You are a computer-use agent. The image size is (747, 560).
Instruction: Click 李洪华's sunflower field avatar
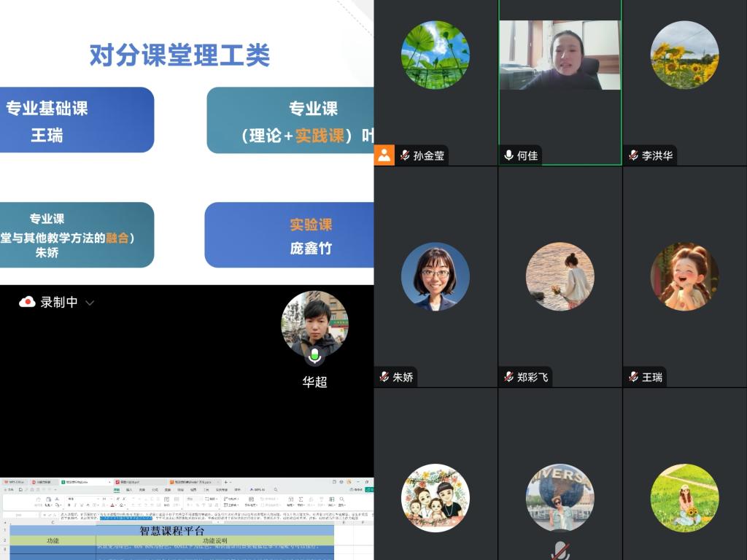point(684,55)
